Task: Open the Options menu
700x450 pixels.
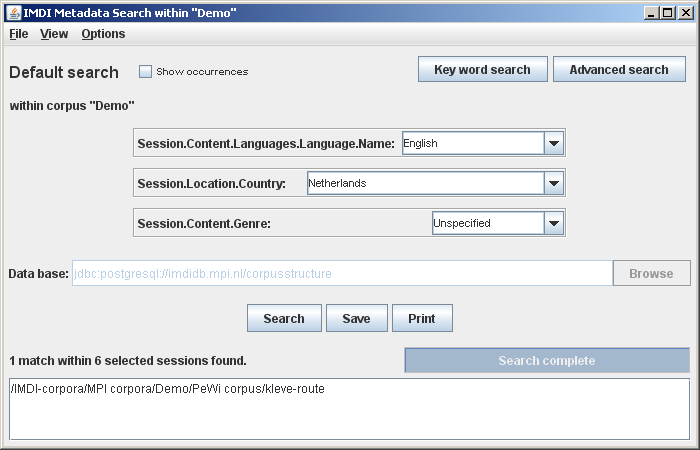Action: point(103,34)
